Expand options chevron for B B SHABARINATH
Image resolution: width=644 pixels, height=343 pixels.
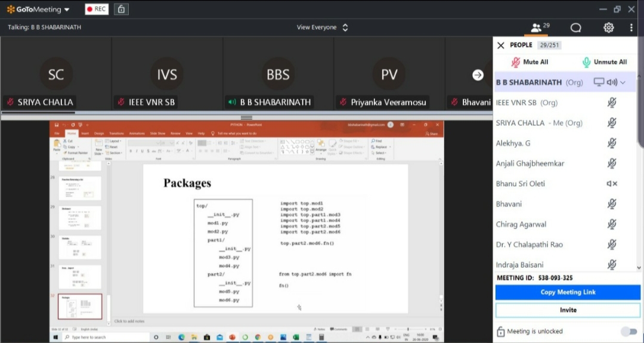coord(623,82)
